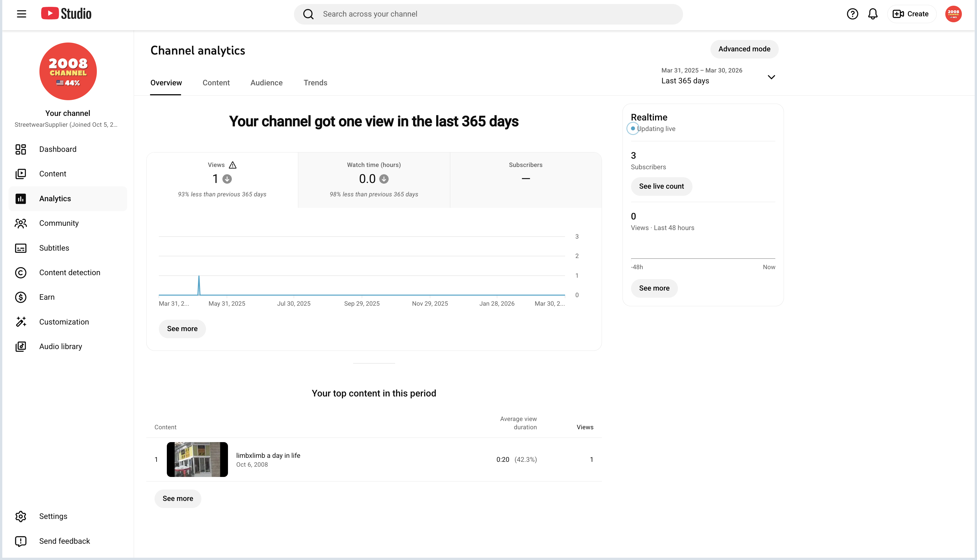Click the Earn dollar sign icon
The image size is (977, 560).
click(x=21, y=297)
